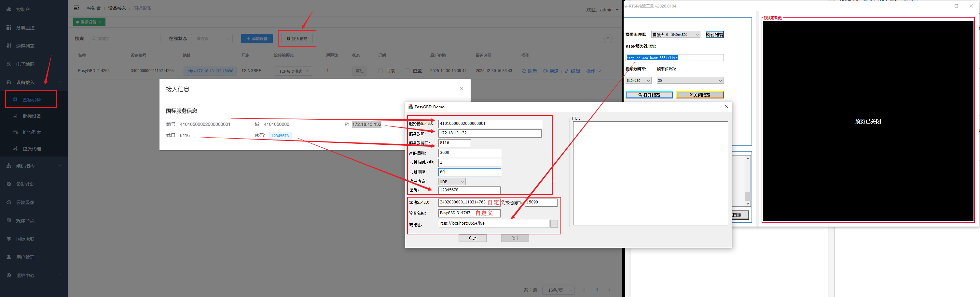Viewport: 980px width, 297px height.
Task: Close the 国标设备 page tab
Action: (x=100, y=22)
